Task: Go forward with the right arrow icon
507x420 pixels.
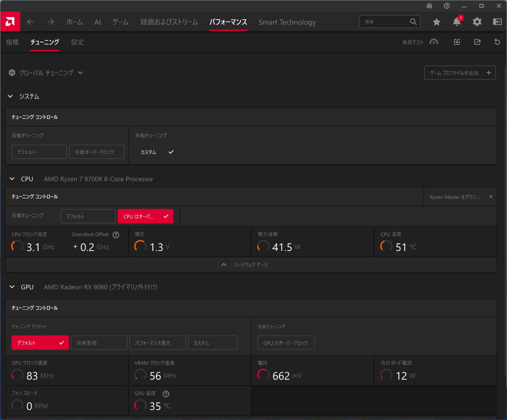Action: 51,22
